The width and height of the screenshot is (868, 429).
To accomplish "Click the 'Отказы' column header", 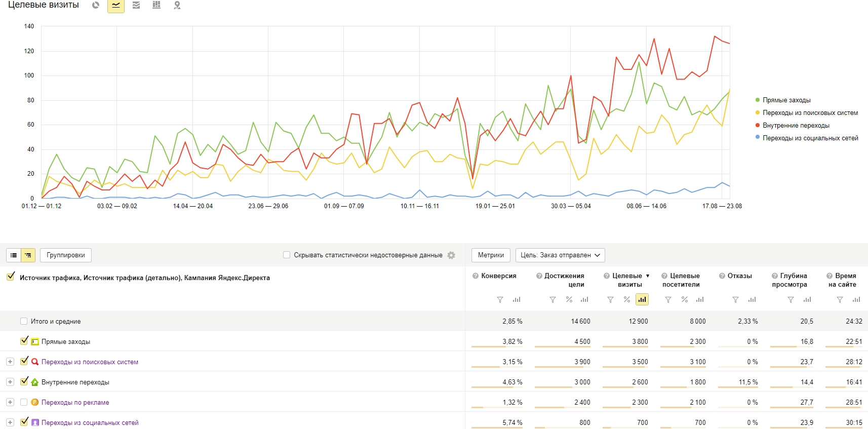I will click(739, 276).
